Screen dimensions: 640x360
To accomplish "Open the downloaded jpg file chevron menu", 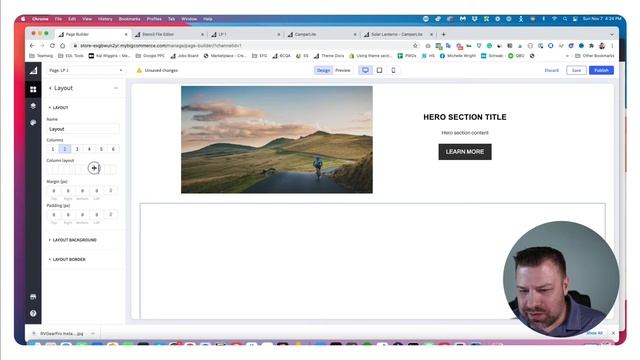I will tap(93, 333).
